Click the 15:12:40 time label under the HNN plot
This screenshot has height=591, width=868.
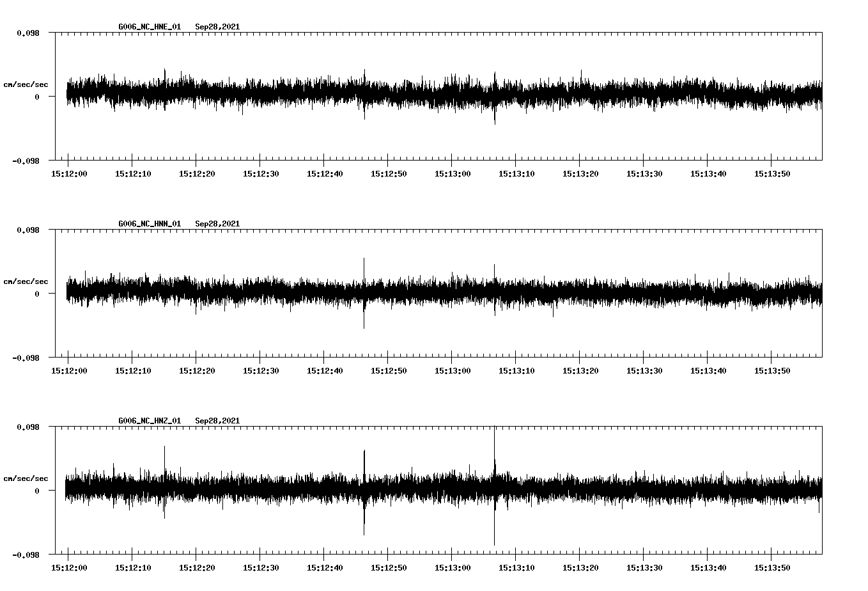coord(325,370)
